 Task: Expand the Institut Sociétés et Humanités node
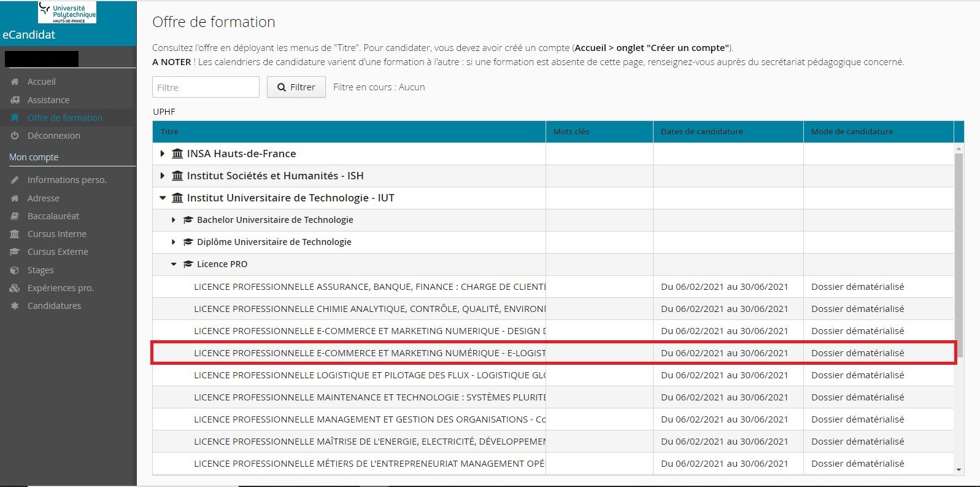(x=162, y=176)
